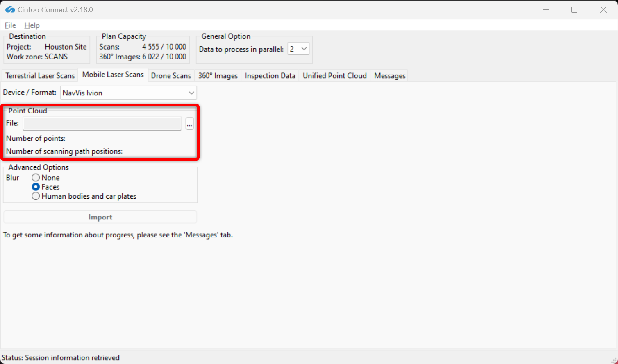
Task: Click the Point Cloud file path field
Action: tap(102, 123)
